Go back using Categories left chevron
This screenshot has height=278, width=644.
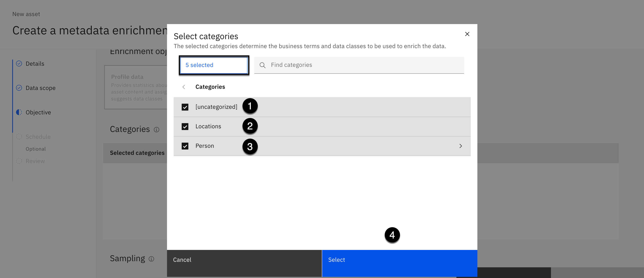(184, 87)
